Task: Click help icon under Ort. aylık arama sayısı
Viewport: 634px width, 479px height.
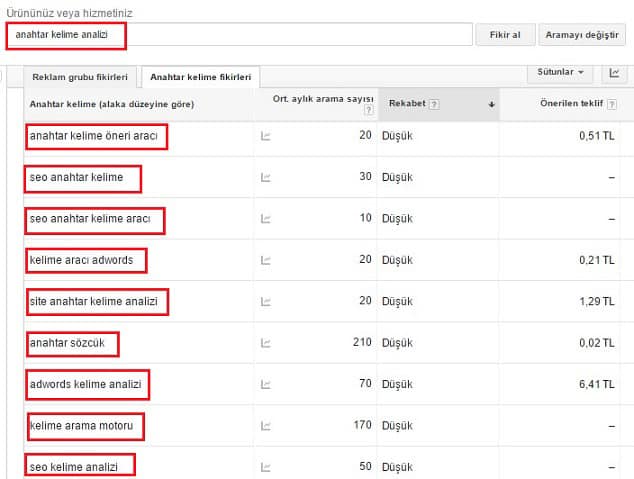Action: (368, 110)
